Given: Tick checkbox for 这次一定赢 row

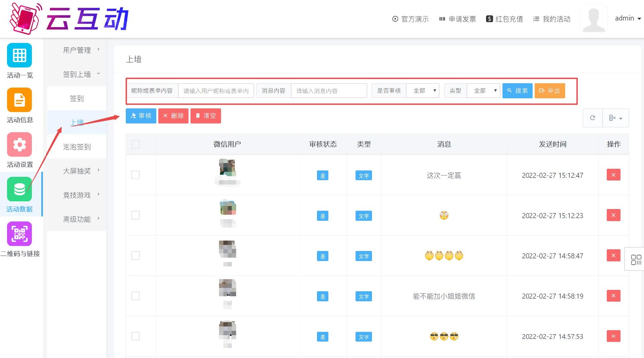Looking at the screenshot, I should 136,175.
